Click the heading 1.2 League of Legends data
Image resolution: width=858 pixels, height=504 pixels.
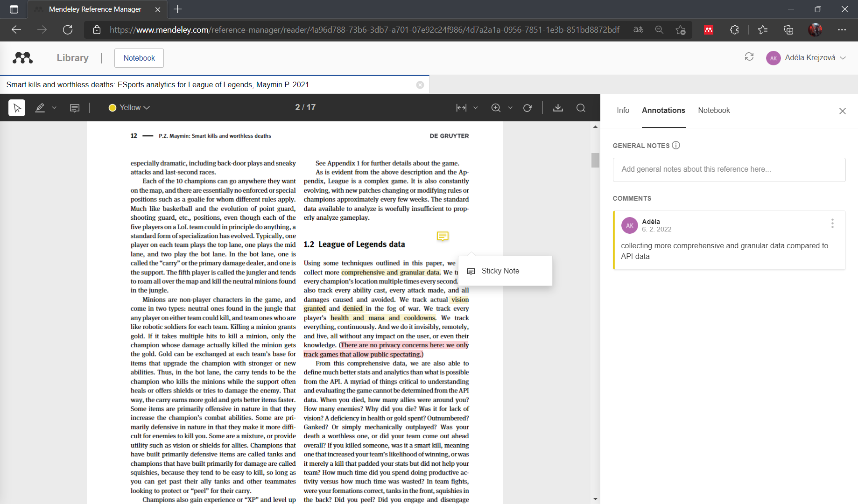click(354, 244)
